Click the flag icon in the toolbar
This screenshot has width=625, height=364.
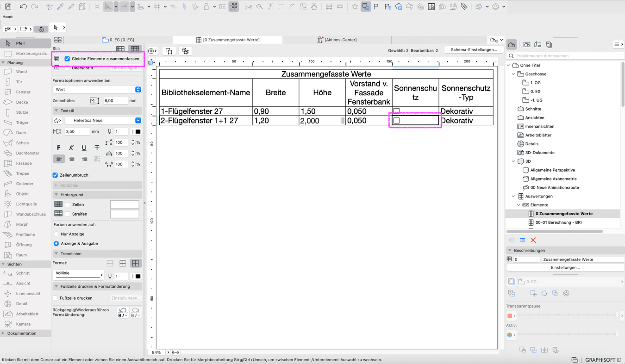tap(376, 6)
